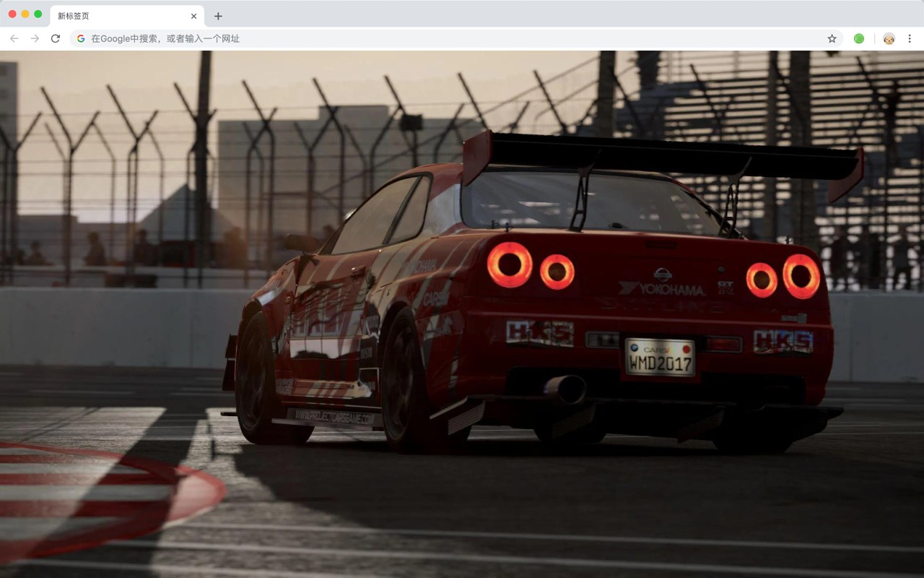Focus the Google search address bar

[456, 38]
